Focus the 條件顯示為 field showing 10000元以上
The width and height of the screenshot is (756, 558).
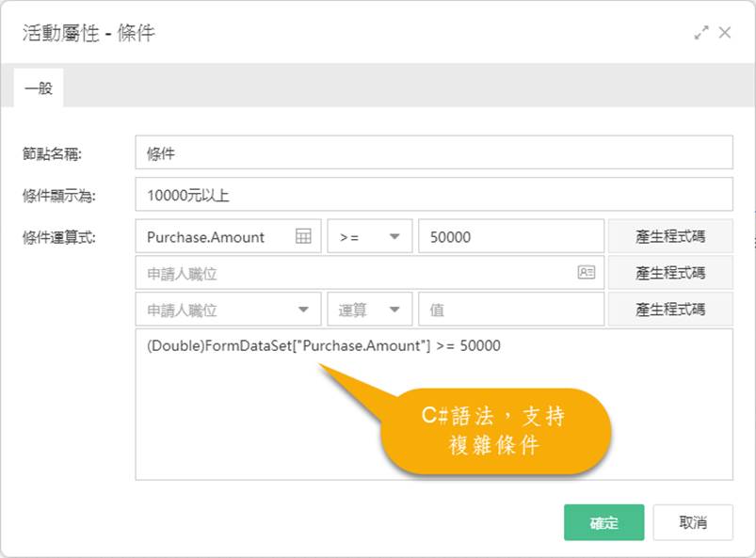tap(433, 195)
